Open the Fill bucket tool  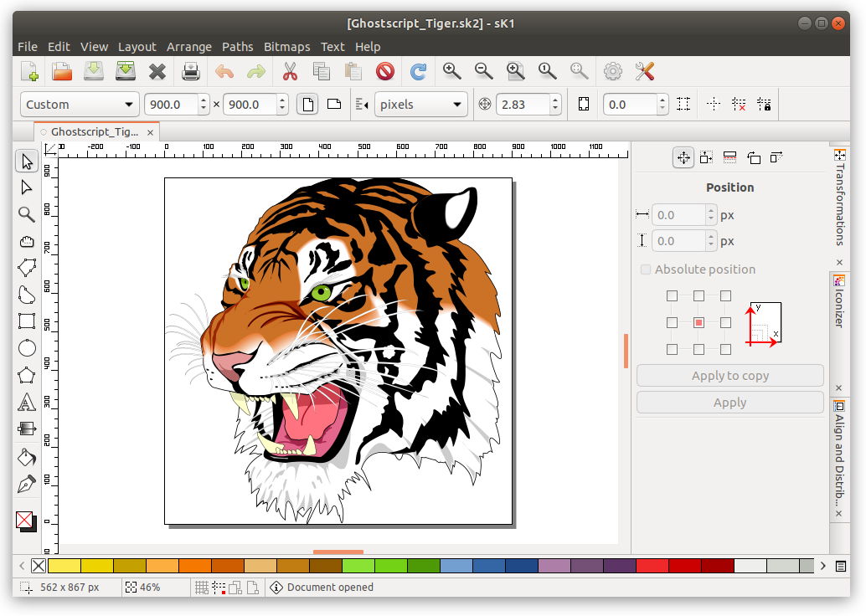(x=27, y=457)
